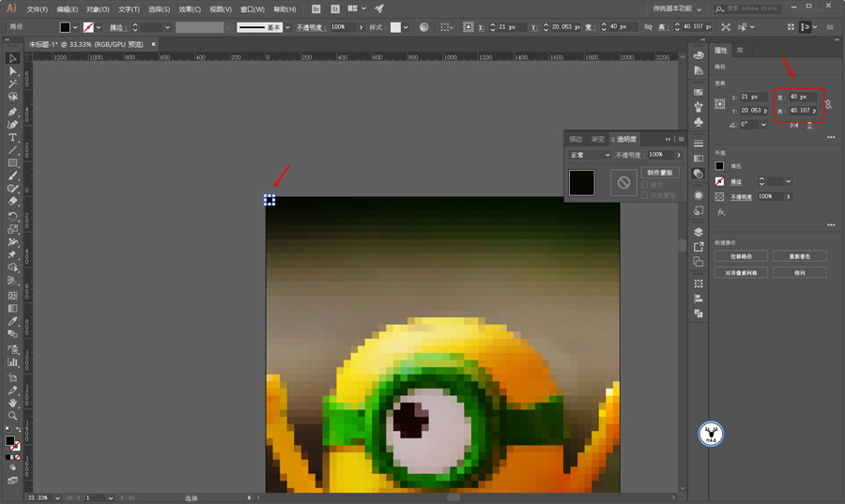Pick the Direct Selection tool
Screen dimensions: 845x504
coord(13,71)
